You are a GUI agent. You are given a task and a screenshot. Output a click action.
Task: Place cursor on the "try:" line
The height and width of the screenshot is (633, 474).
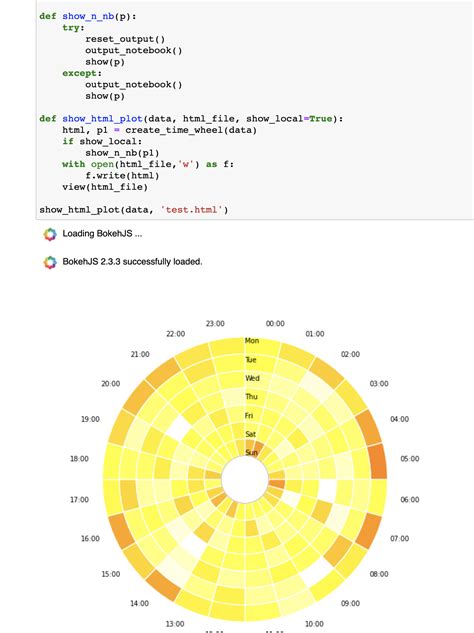pos(73,28)
